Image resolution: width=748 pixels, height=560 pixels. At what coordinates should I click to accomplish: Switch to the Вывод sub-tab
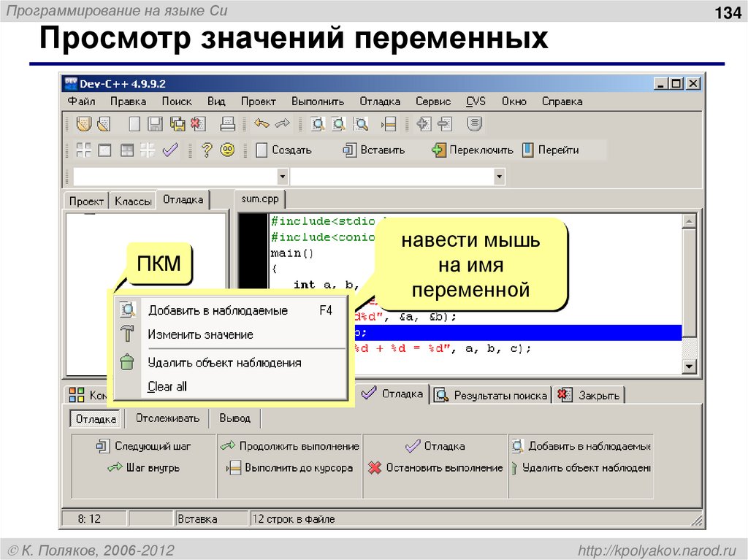(x=234, y=418)
